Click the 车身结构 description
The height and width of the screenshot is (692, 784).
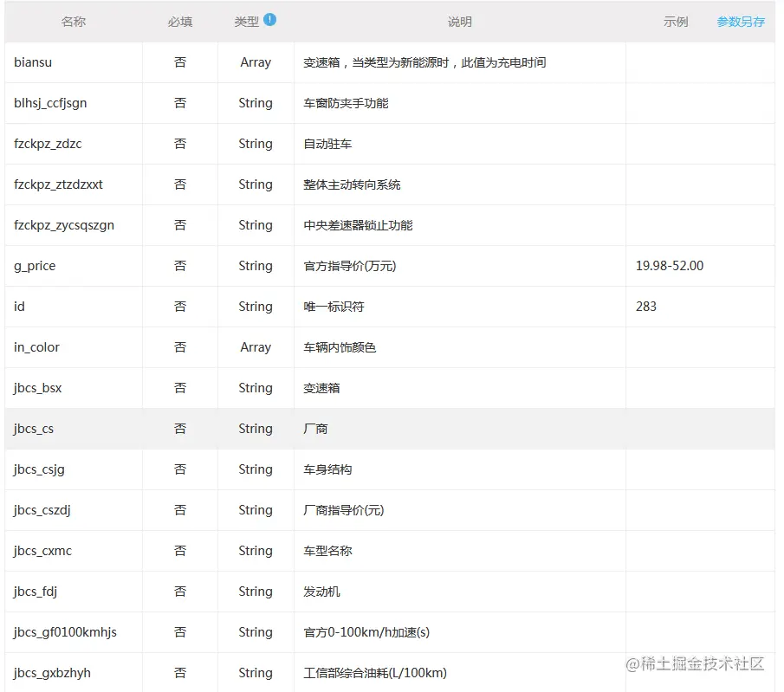click(x=327, y=469)
